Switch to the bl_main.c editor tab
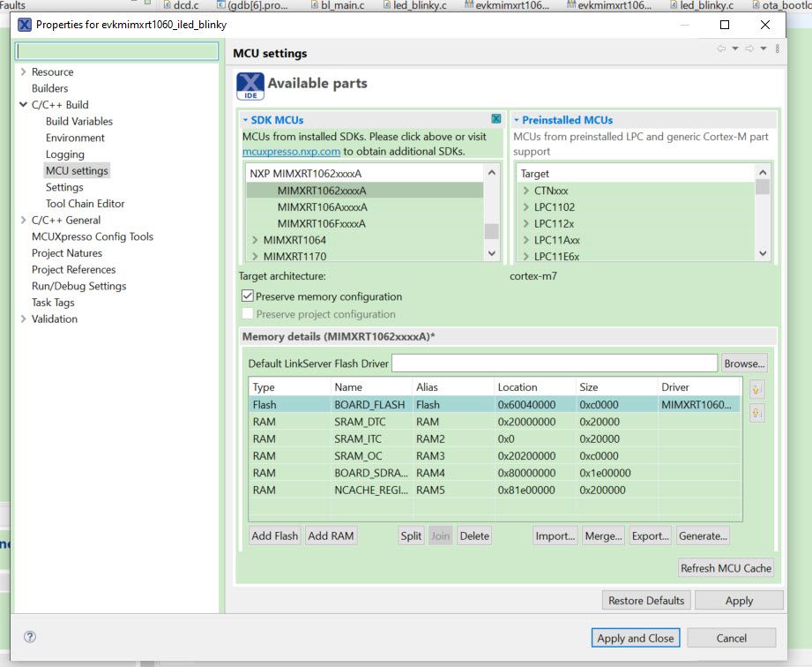This screenshot has width=812, height=667. pos(338,5)
